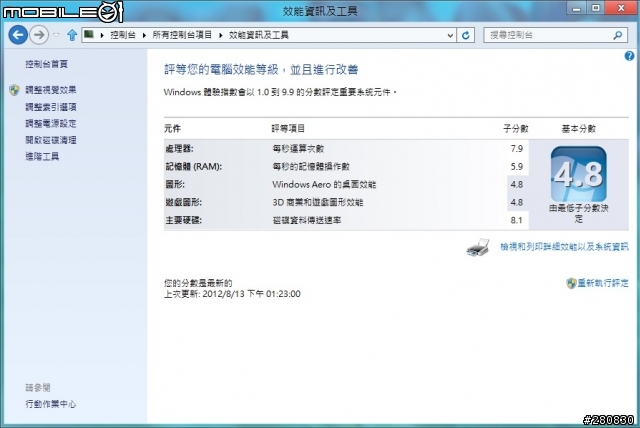
Task: Click the 評等項目 column header
Action: 288,129
